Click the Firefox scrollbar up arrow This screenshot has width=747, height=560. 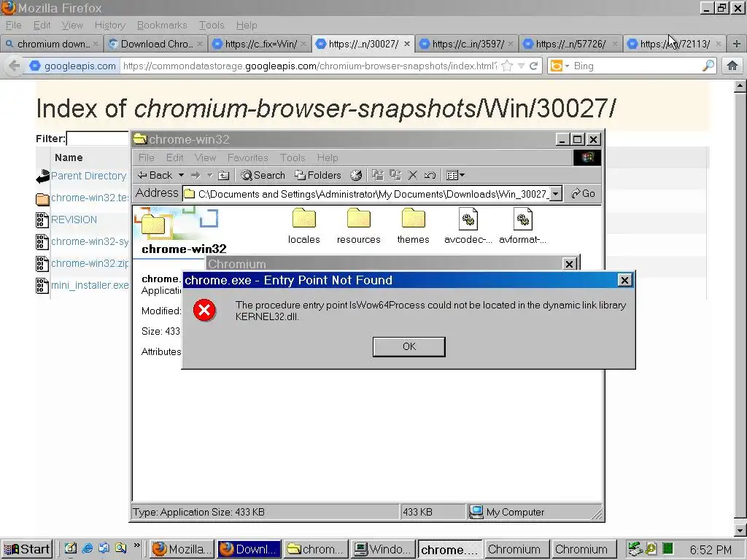point(740,86)
